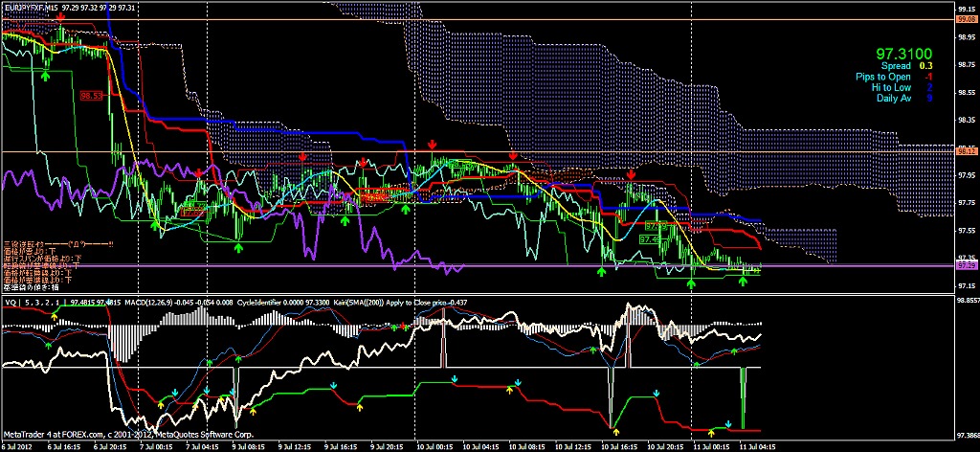
Task: Select the Kairi(SMA[200]) indicator label
Action: click(x=353, y=303)
